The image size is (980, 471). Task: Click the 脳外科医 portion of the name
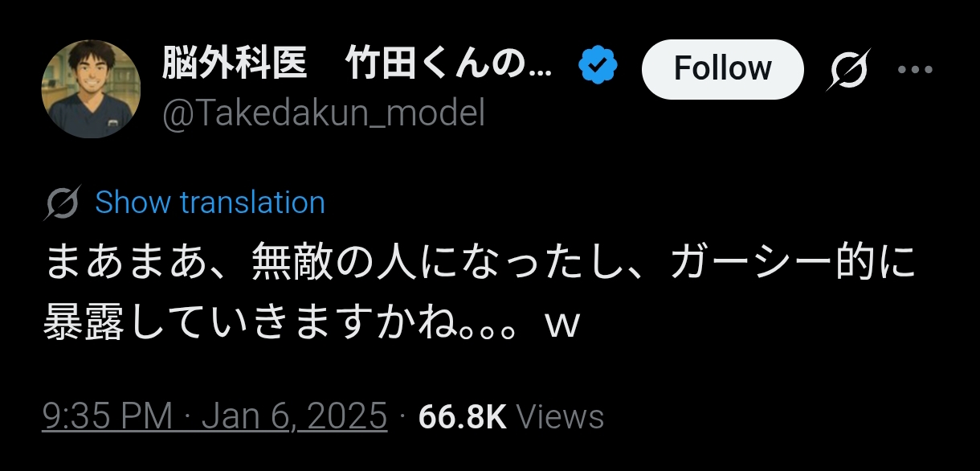click(x=235, y=66)
